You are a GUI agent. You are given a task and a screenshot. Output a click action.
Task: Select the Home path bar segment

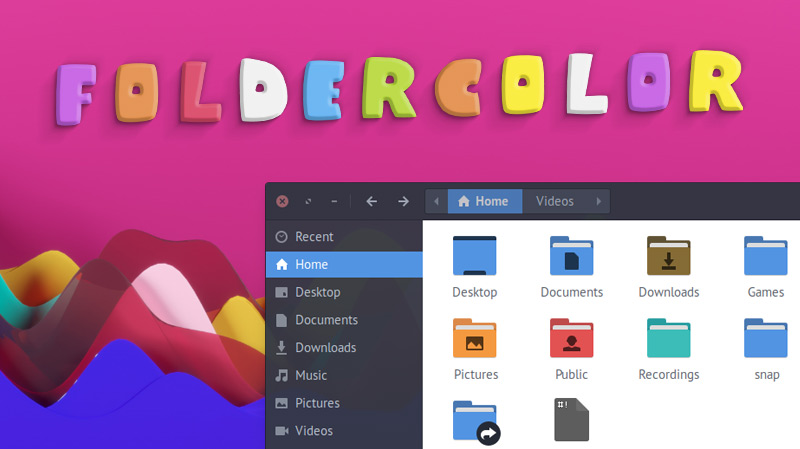[x=484, y=201]
